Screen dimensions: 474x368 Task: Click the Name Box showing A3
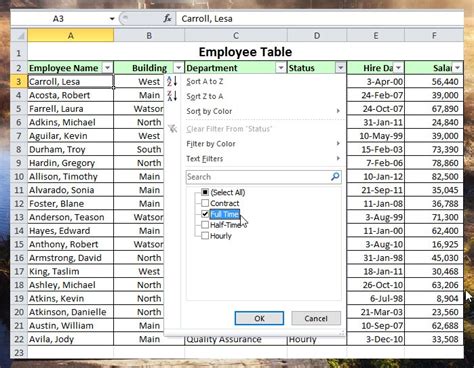(59, 19)
